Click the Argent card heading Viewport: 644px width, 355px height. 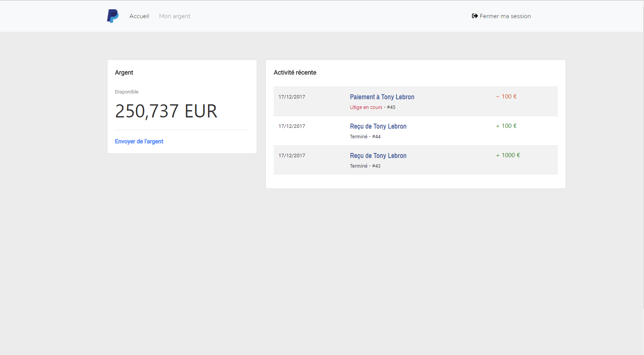[124, 73]
